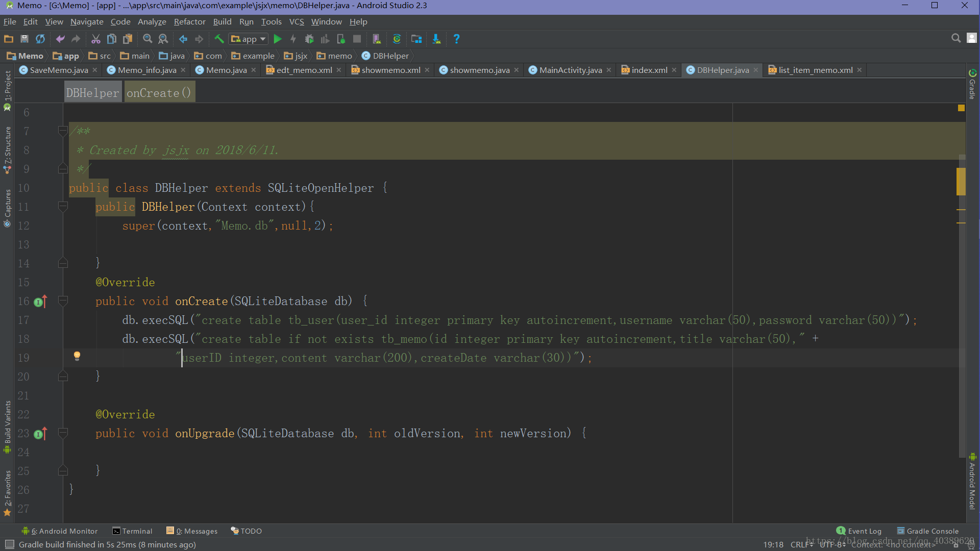This screenshot has width=980, height=551.
Task: Open the Analyze menu
Action: [x=152, y=21]
